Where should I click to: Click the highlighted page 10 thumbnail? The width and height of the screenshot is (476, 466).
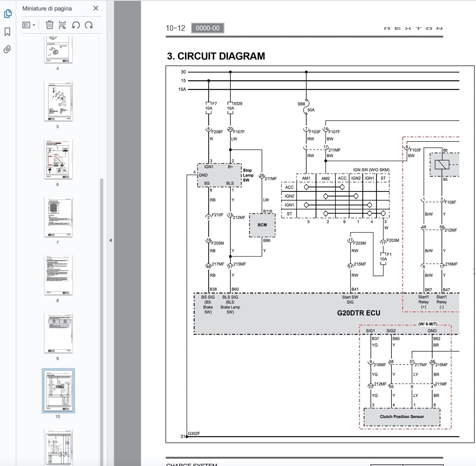tap(58, 391)
